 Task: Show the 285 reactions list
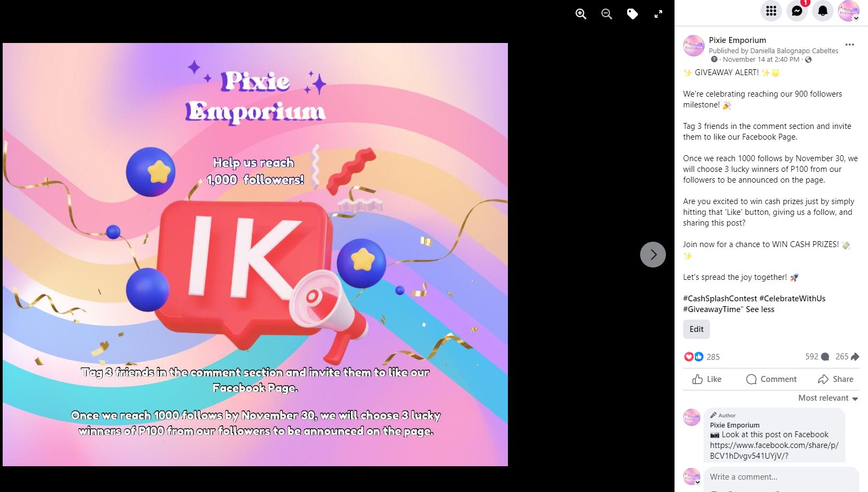[713, 357]
